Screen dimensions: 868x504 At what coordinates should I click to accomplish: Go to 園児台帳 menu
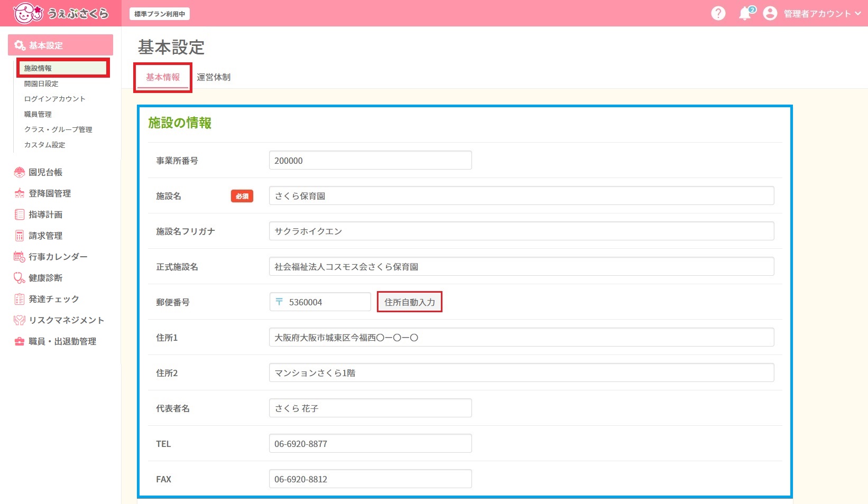click(x=45, y=172)
